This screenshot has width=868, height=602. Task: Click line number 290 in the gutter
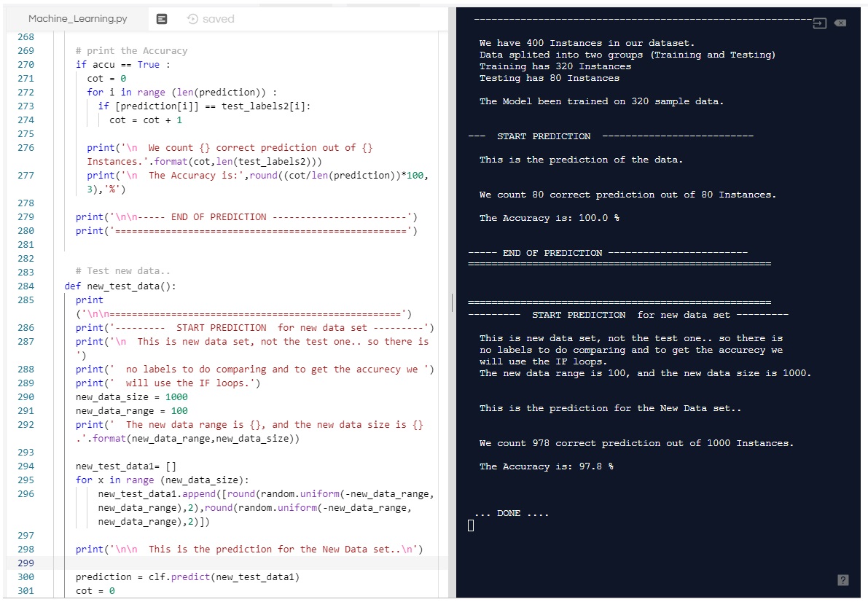[x=26, y=397]
